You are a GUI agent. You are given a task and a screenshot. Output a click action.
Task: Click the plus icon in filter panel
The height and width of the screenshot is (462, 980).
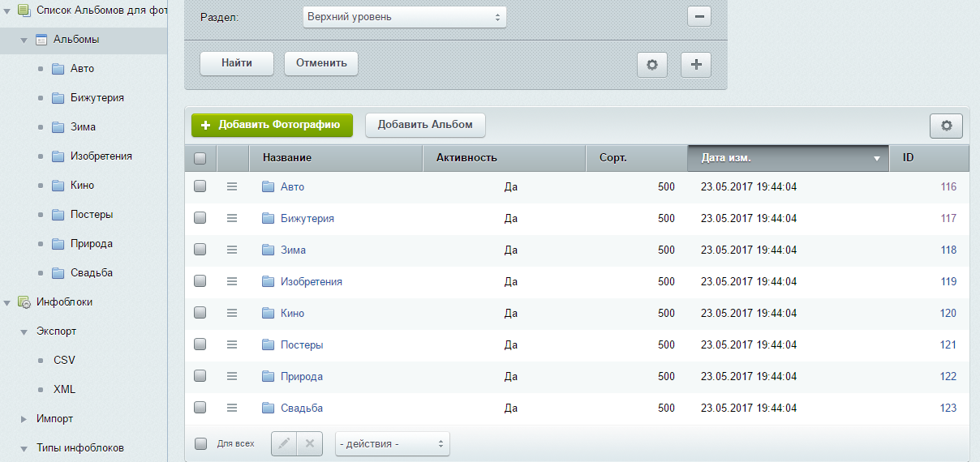tap(695, 65)
